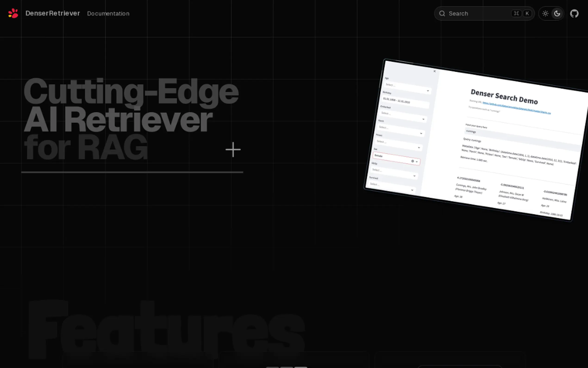
Task: Expand the Embarked select dropdown
Action: pyautogui.click(x=403, y=116)
